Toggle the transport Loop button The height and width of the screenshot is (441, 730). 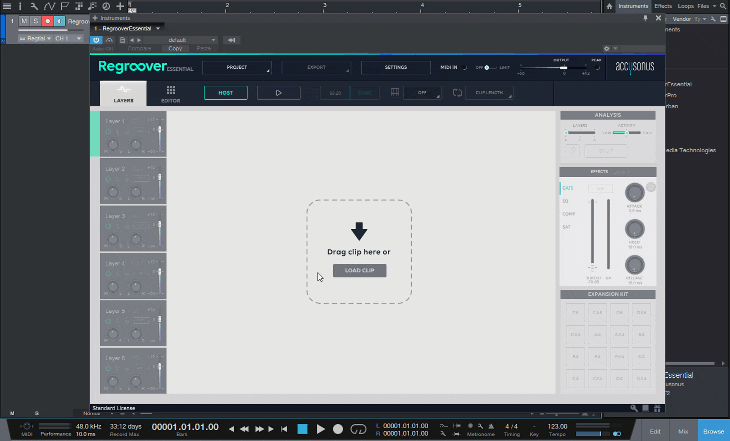358,429
